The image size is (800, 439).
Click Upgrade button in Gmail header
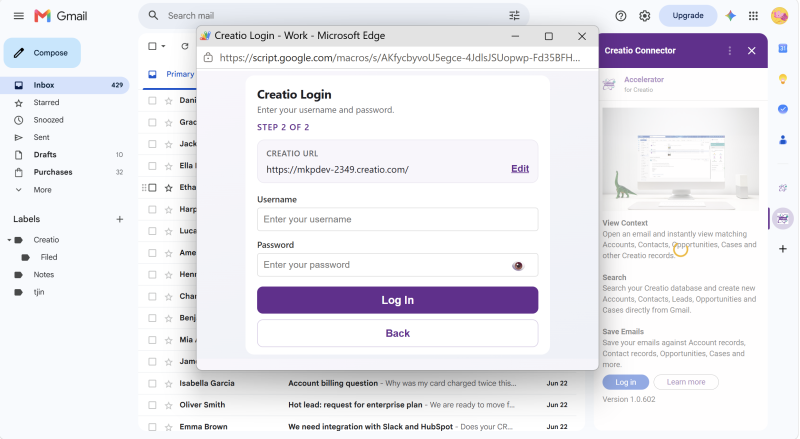688,16
